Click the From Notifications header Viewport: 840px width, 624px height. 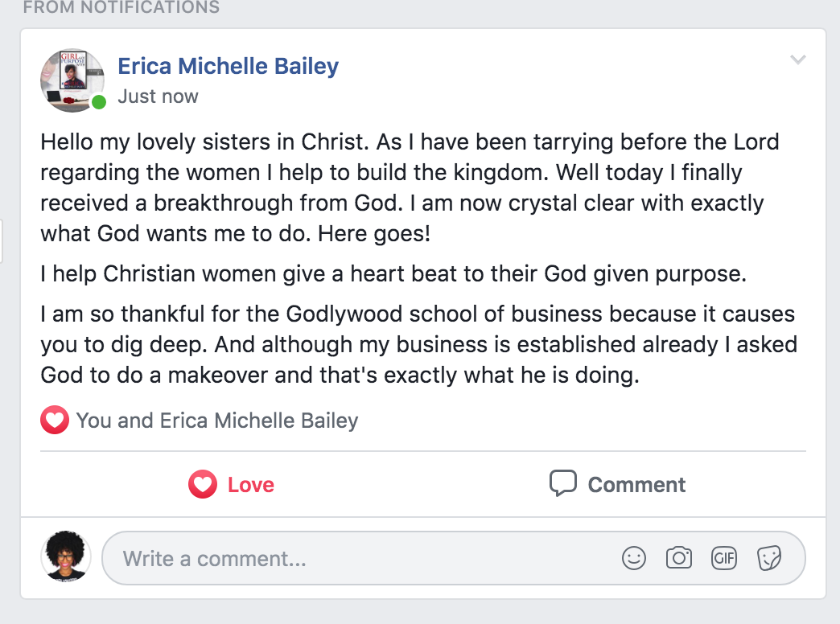121,7
